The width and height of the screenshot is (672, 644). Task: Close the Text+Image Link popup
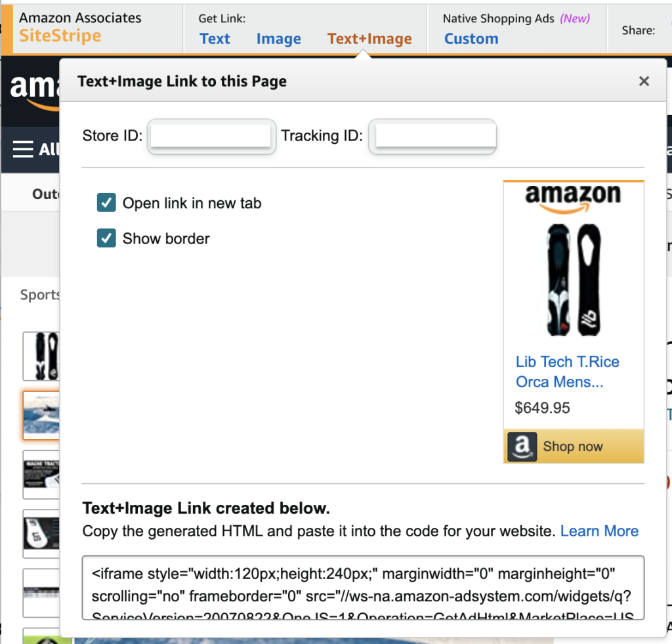click(x=644, y=81)
